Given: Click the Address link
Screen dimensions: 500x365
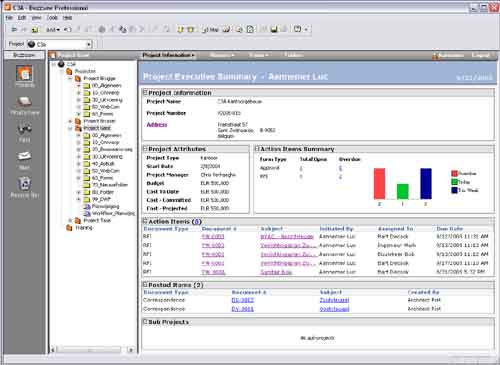Looking at the screenshot, I should 157,125.
